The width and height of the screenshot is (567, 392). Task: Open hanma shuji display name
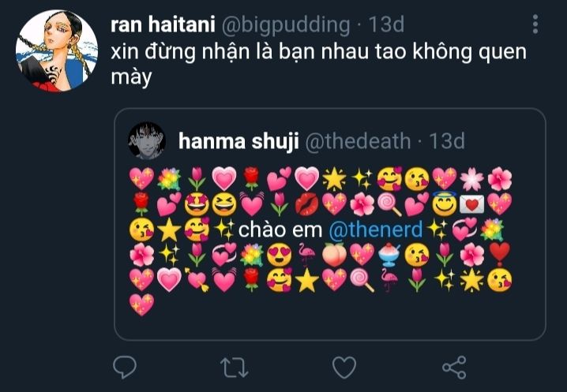click(238, 141)
